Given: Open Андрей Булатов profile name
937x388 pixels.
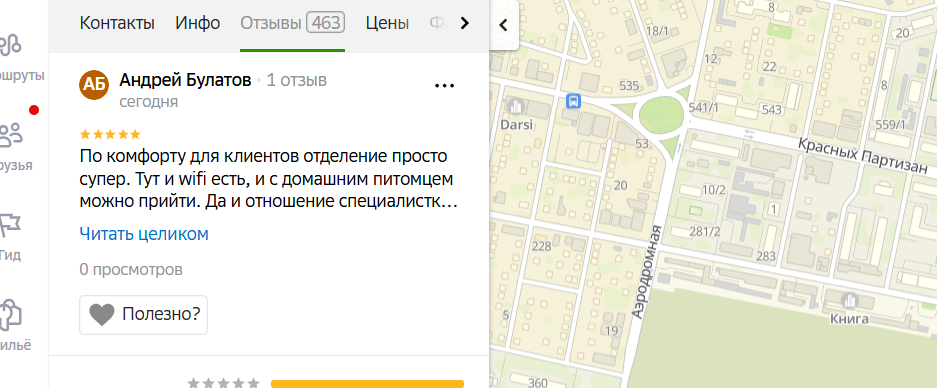Looking at the screenshot, I should [185, 80].
